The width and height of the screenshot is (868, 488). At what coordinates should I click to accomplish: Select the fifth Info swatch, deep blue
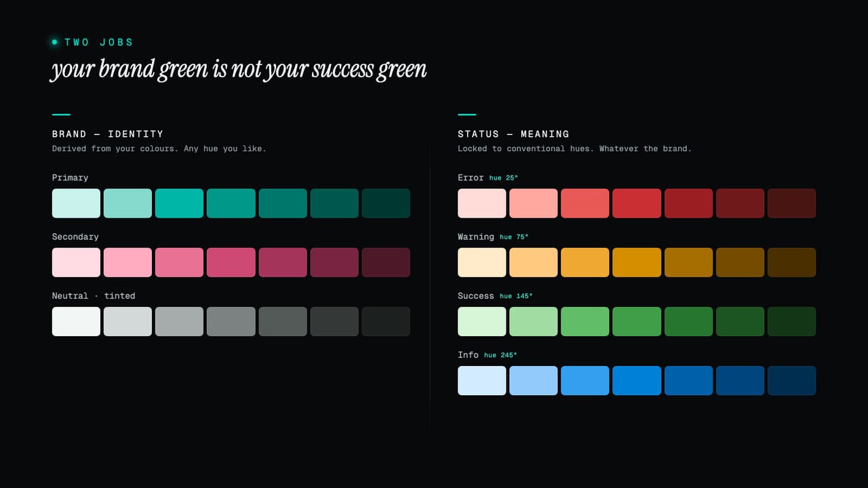tap(688, 380)
